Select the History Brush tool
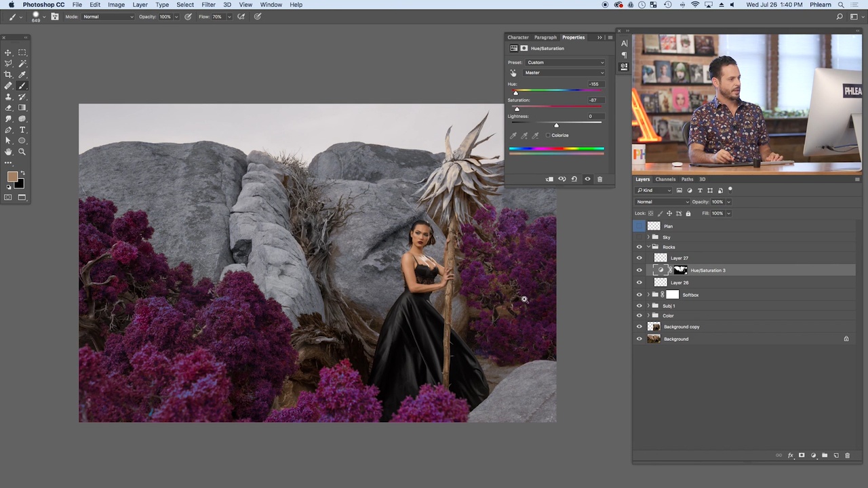Image resolution: width=868 pixels, height=488 pixels. 22,97
